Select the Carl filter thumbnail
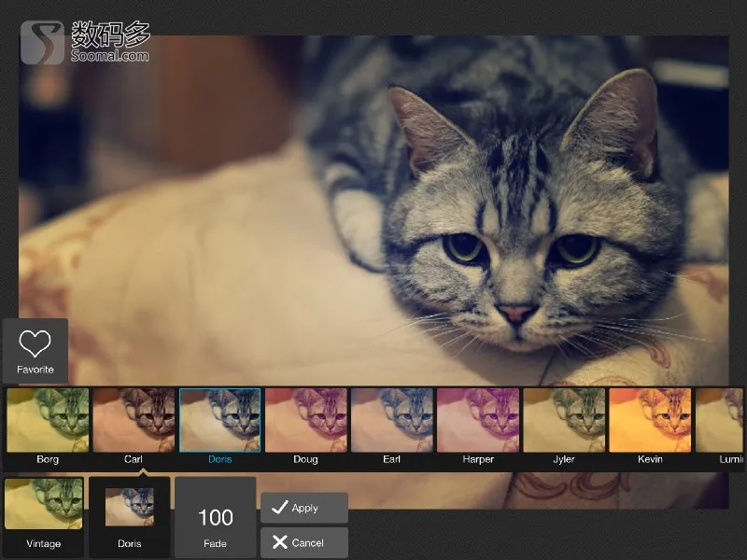 [134, 420]
